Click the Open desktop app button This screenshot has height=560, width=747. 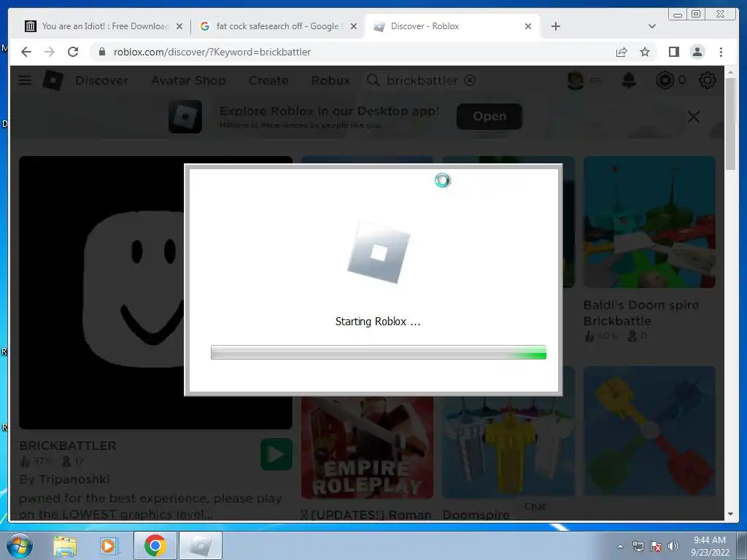489,116
